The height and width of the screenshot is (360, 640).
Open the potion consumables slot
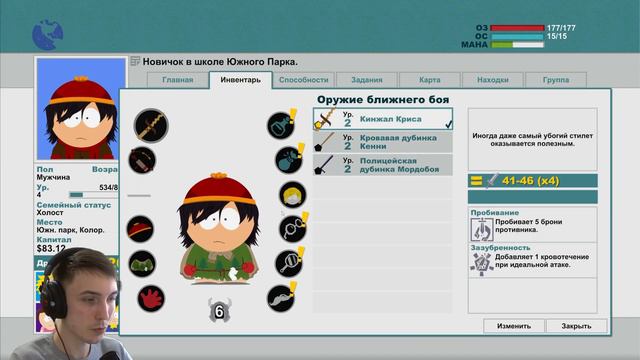click(x=281, y=125)
